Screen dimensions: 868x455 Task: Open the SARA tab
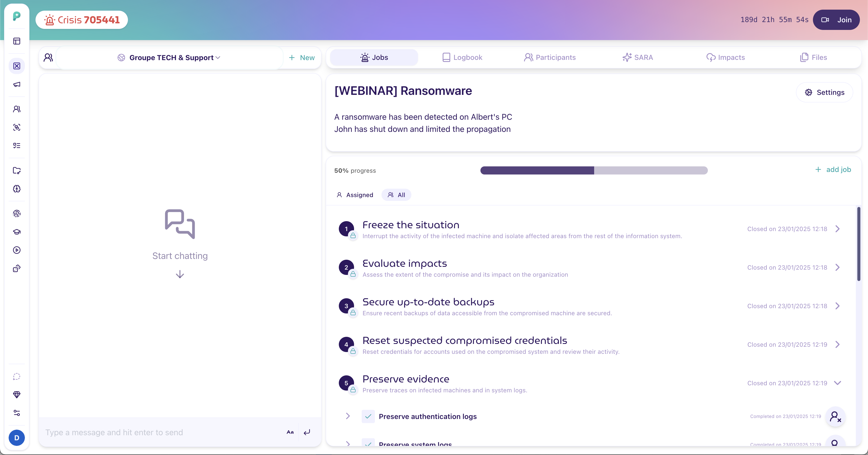(638, 58)
